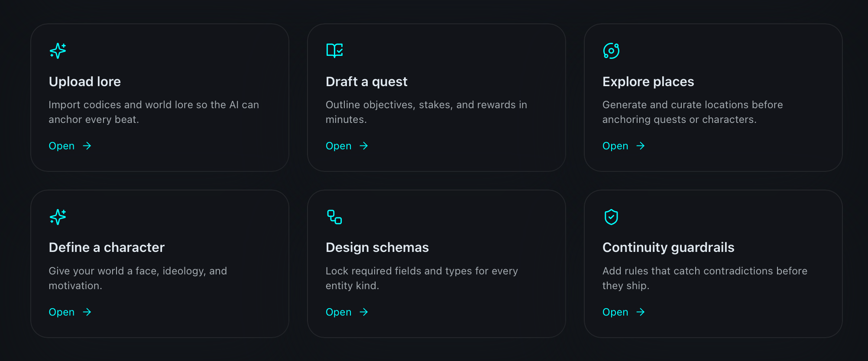The image size is (868, 361).
Task: Click the linked-squares icon on Design schemas
Action: [334, 217]
